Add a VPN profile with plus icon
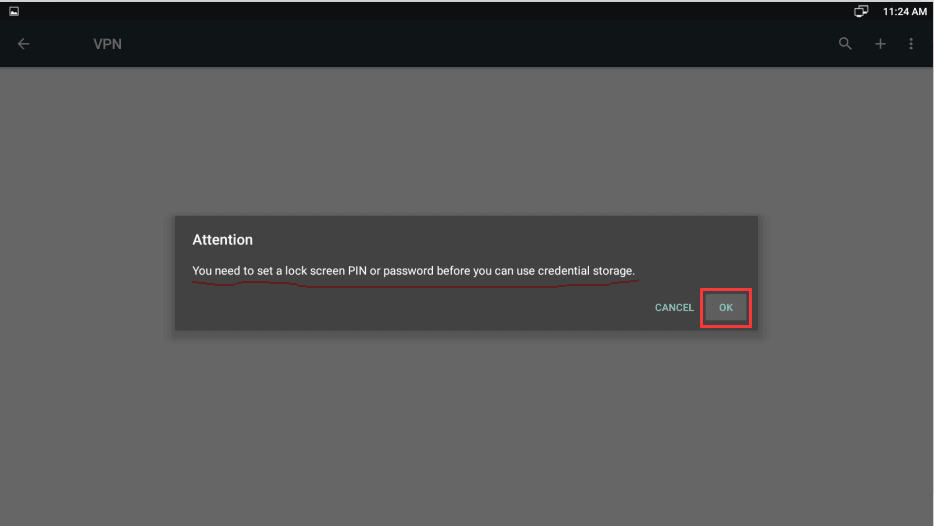This screenshot has height=526, width=934. [x=880, y=43]
